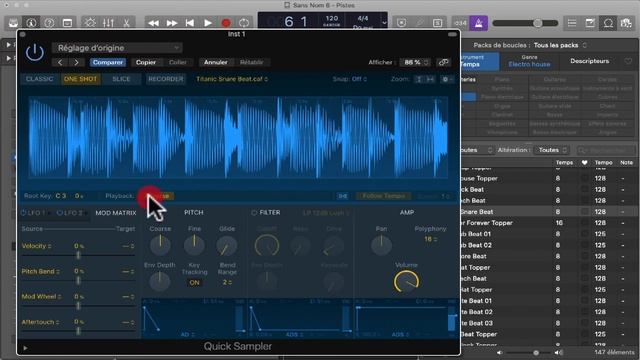This screenshot has width=640, height=360.
Task: Toggle LFO 1 power in the modulation section
Action: click(x=24, y=213)
